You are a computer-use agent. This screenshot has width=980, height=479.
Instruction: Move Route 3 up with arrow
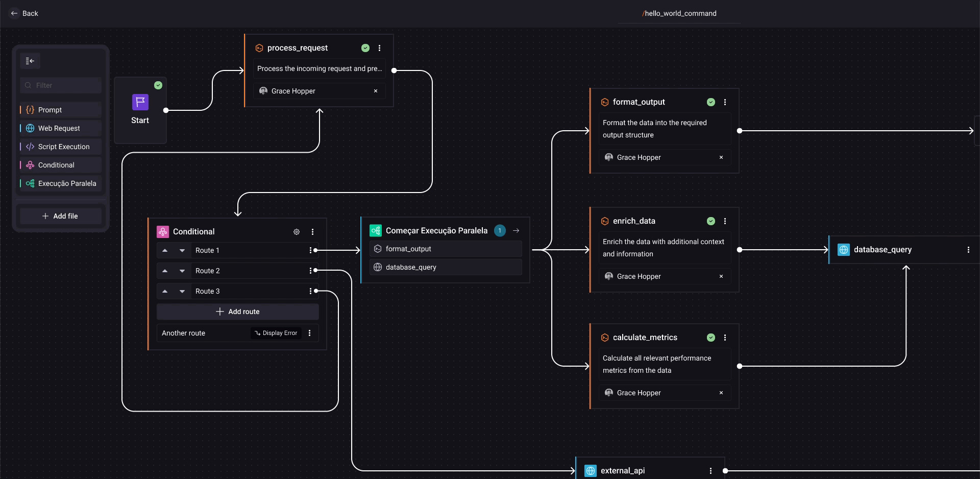165,292
